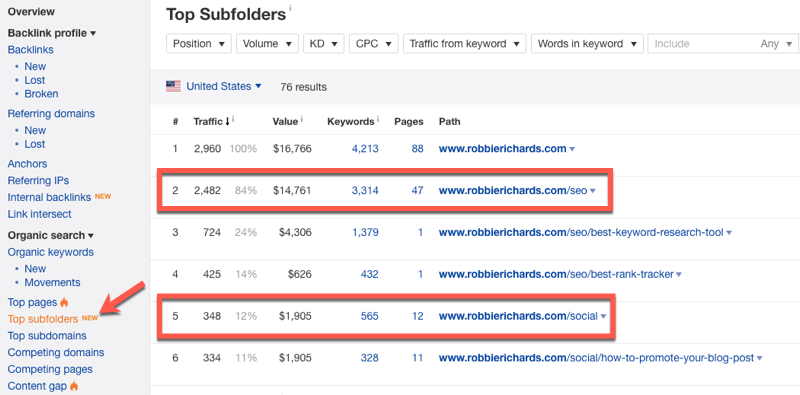Open www.robbierichards.com/social path link
The image size is (800, 395).
[518, 316]
